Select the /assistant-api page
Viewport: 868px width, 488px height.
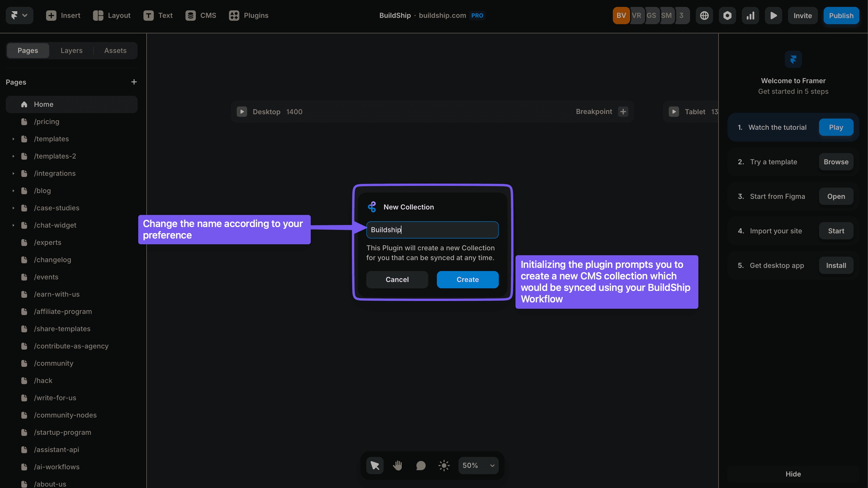(x=71, y=450)
